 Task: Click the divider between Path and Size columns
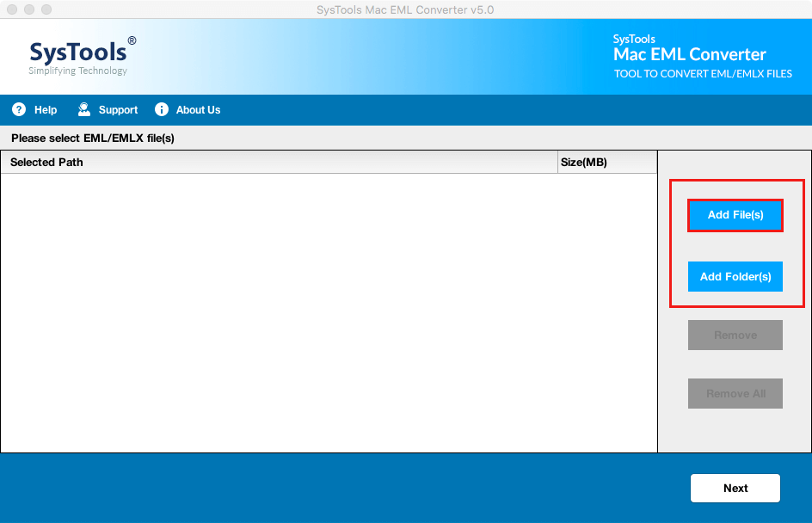(x=557, y=162)
